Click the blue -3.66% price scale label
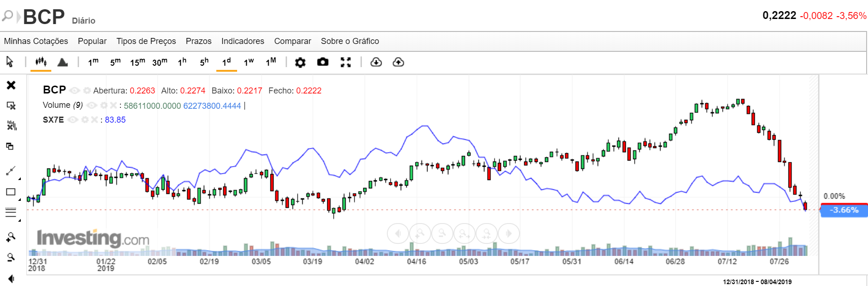Viewport: 868px width, 286px height. pos(844,210)
